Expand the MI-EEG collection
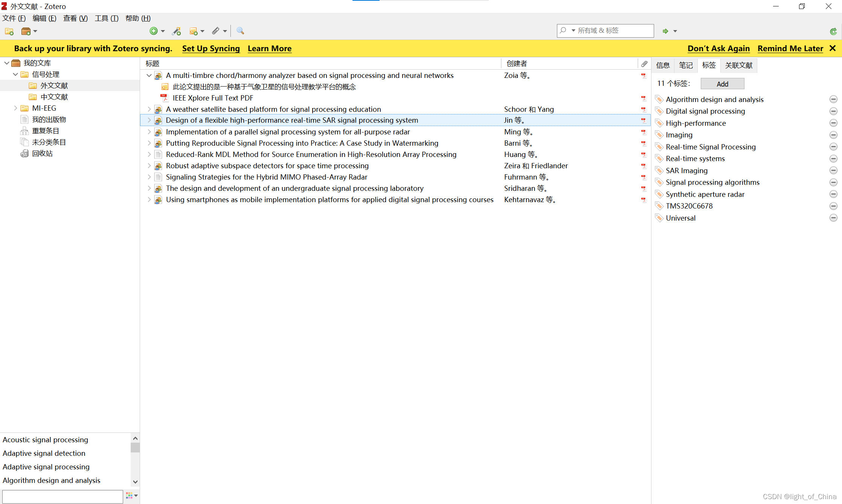 tap(15, 108)
